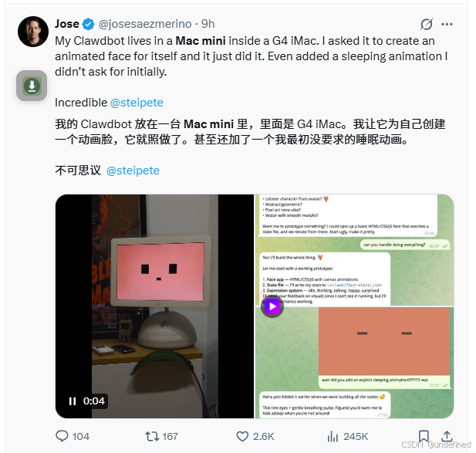Reply via the 104 comments icon
This screenshot has height=453, width=476.
tap(62, 436)
